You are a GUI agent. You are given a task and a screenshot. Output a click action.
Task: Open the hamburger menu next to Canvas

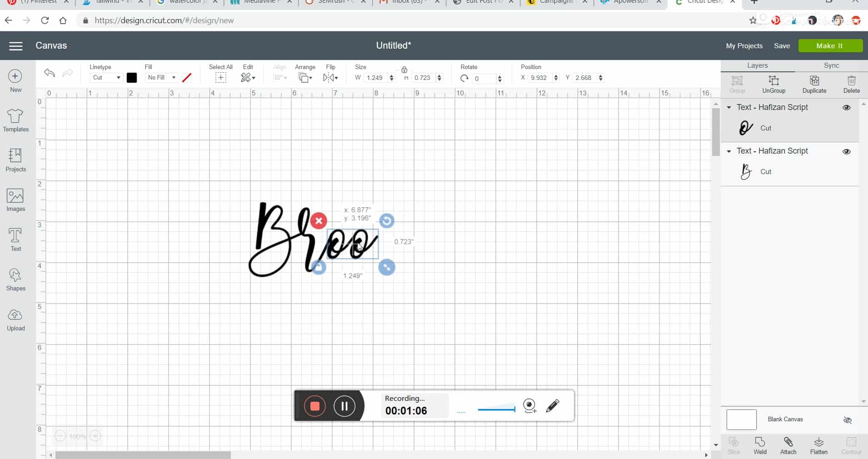point(15,46)
